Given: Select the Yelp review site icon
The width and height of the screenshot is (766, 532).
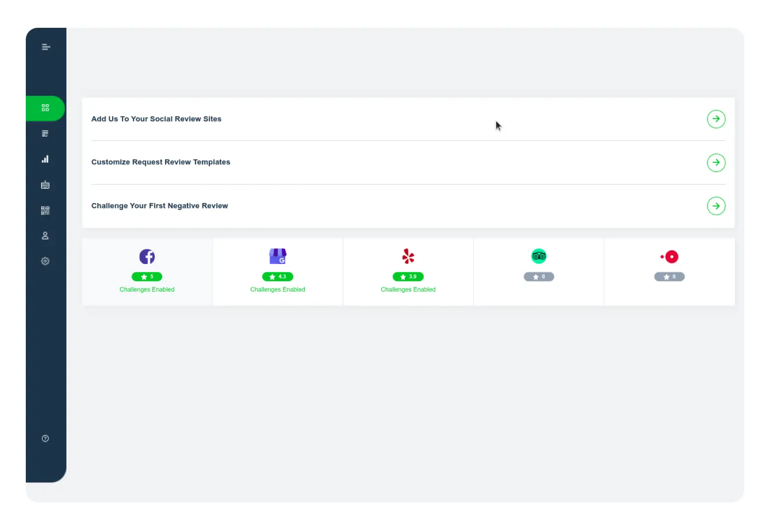Looking at the screenshot, I should point(408,257).
